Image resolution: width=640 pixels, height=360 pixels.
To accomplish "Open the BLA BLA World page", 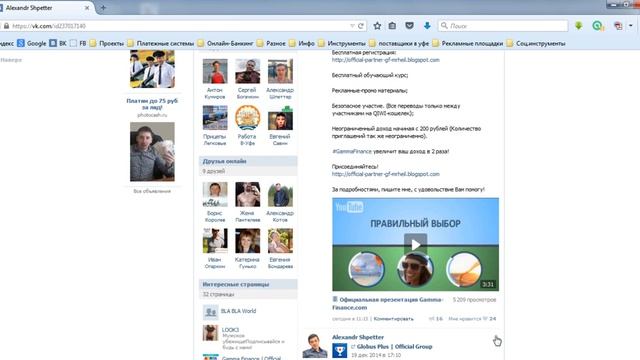I will 238,311.
